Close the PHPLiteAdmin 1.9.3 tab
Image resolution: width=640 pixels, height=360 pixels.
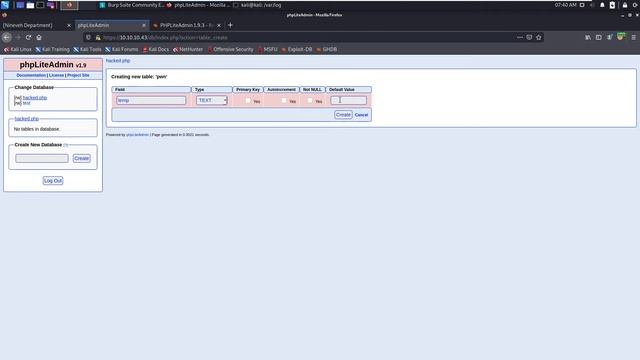click(x=219, y=25)
